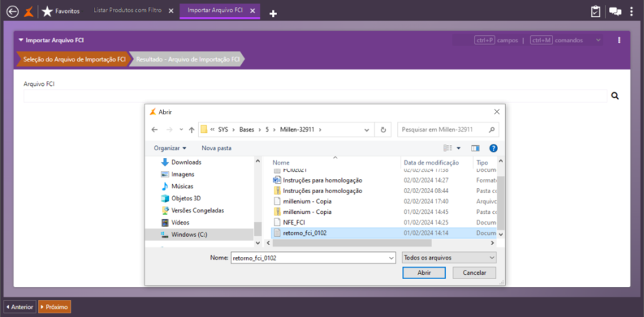Click Nova pasta

(216, 148)
